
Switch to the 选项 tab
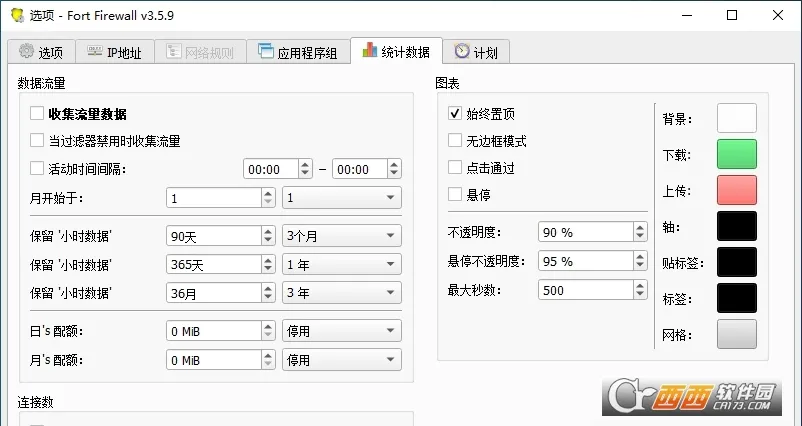pos(41,52)
